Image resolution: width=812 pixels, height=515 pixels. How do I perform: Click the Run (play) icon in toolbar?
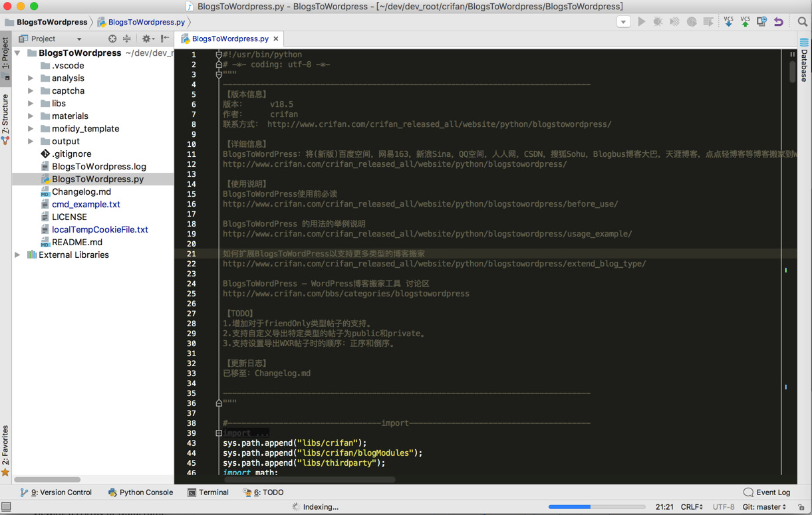coord(641,22)
